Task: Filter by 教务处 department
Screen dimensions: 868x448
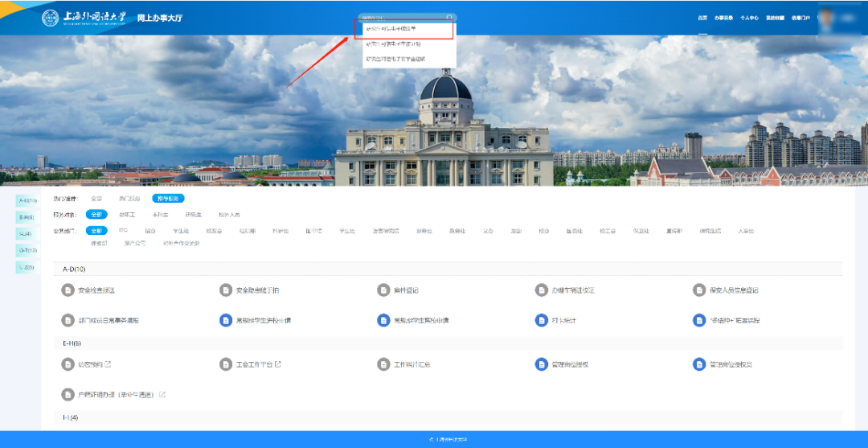Action: pos(457,230)
